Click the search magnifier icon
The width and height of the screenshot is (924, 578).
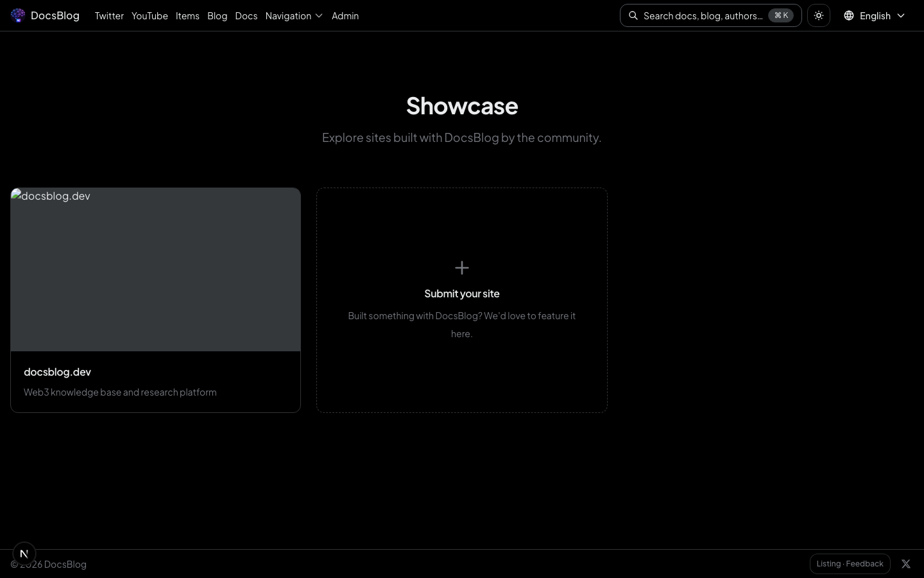coord(633,15)
